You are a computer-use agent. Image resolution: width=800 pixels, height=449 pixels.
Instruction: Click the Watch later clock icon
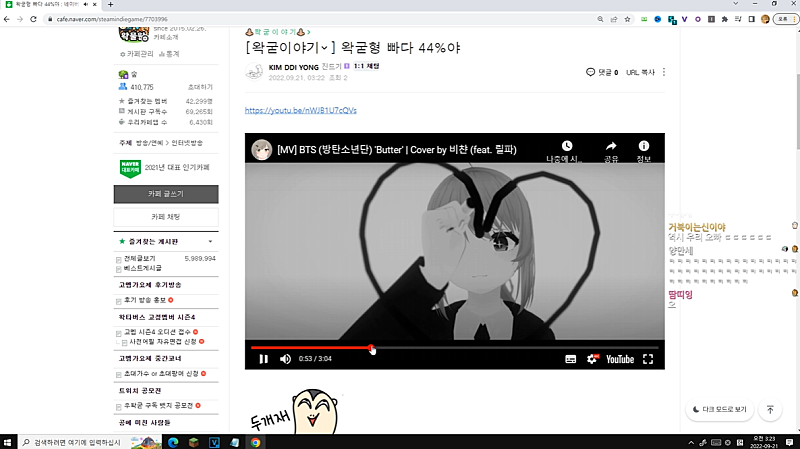(567, 146)
